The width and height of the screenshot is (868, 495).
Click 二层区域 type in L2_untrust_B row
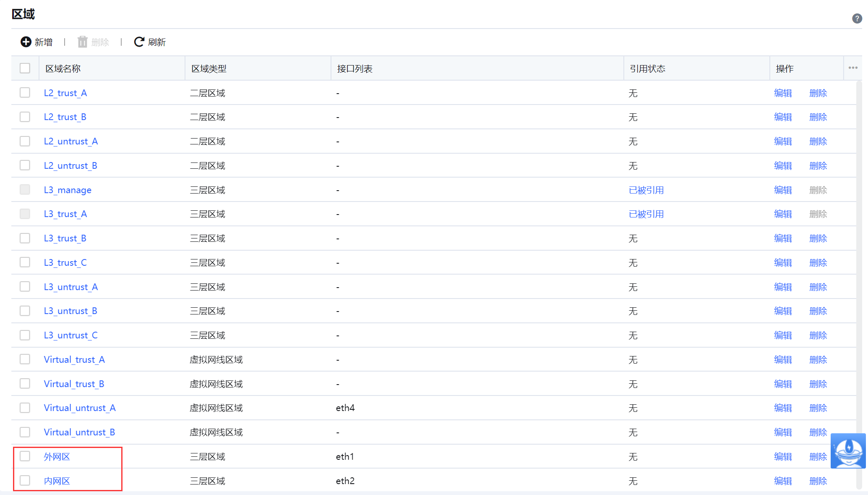[207, 165]
